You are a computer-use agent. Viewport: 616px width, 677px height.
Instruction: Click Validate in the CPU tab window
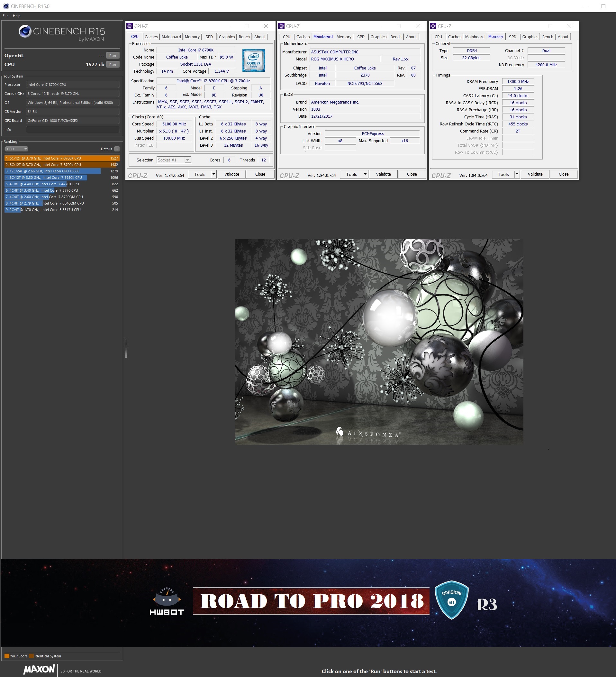point(231,174)
